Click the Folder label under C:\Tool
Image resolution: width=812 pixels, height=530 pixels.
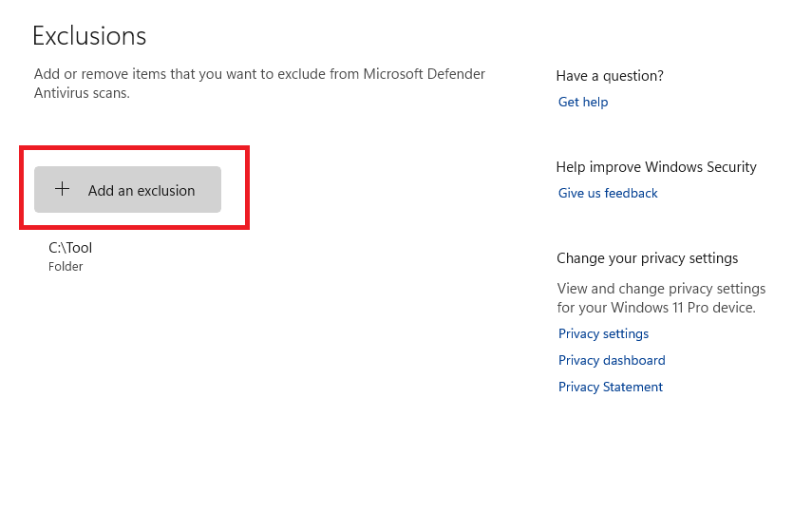pos(66,267)
